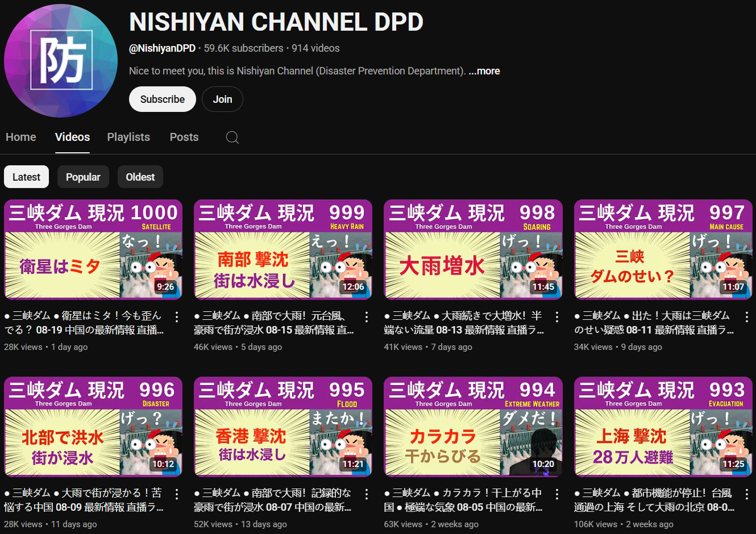756x534 pixels.
Task: Open the @NishiyanDPD handle link
Action: click(162, 48)
